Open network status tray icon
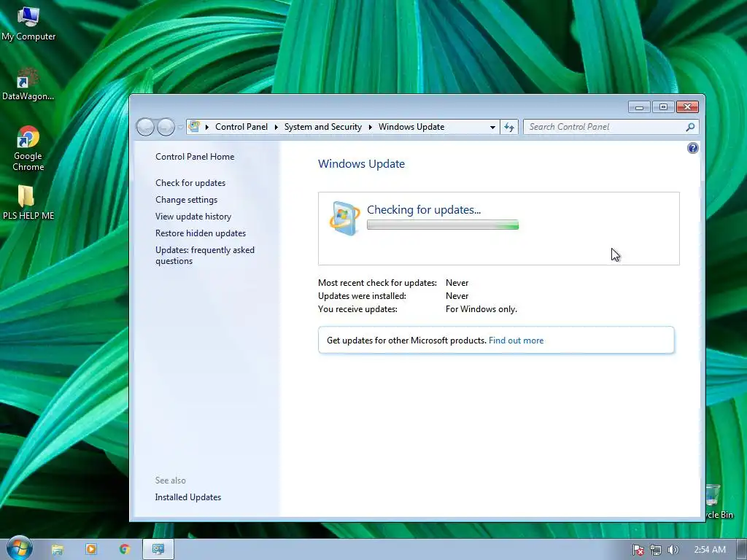Image resolution: width=747 pixels, height=560 pixels. point(656,550)
